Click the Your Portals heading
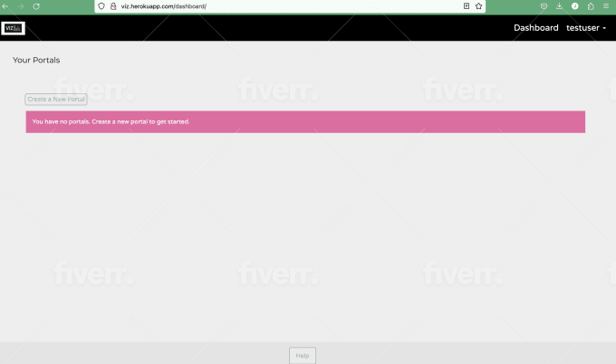Viewport: 616px width, 364px height. [x=36, y=60]
